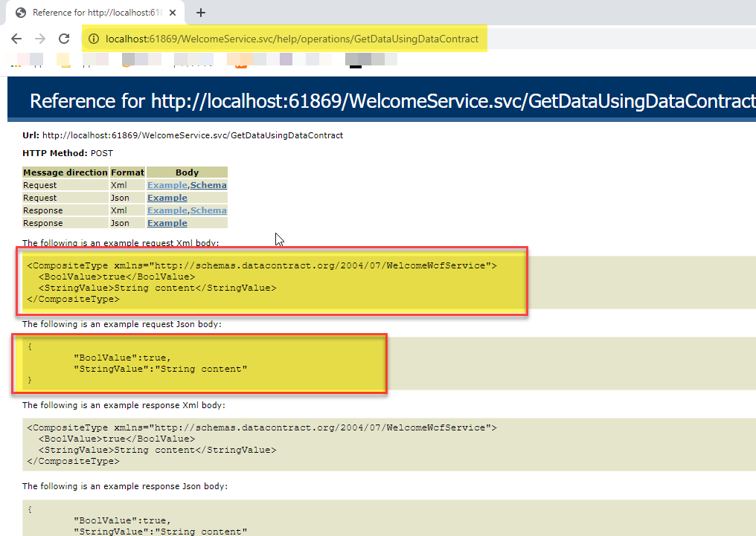Open Response Json Example link
The image size is (756, 536).
click(x=167, y=223)
